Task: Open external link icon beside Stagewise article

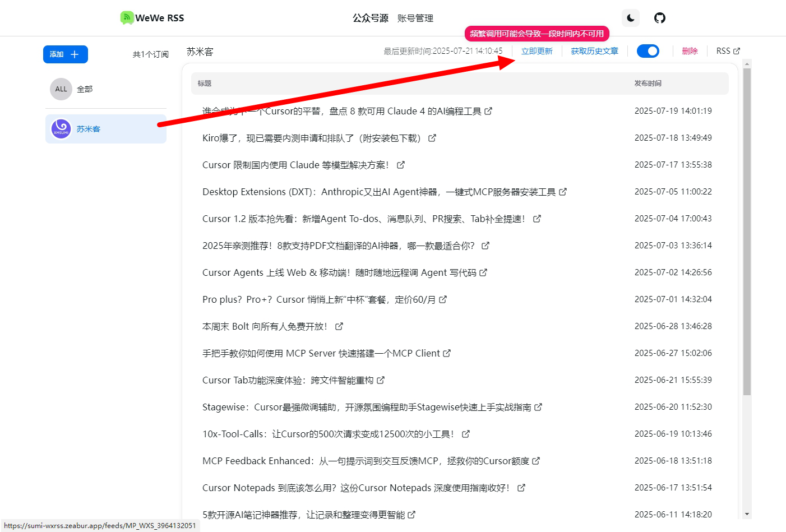Action: [538, 407]
